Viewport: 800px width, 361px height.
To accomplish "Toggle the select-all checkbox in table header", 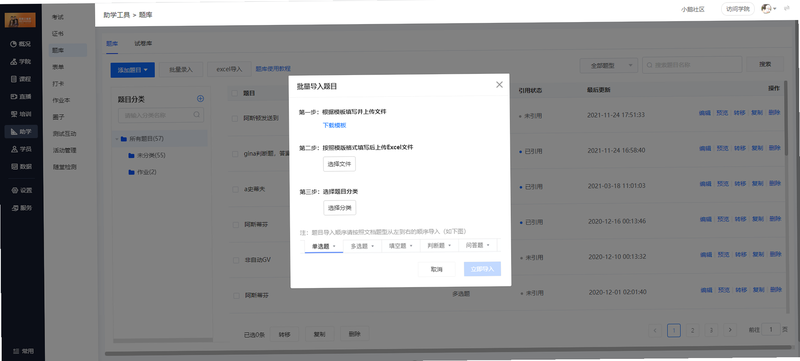I will [x=235, y=93].
